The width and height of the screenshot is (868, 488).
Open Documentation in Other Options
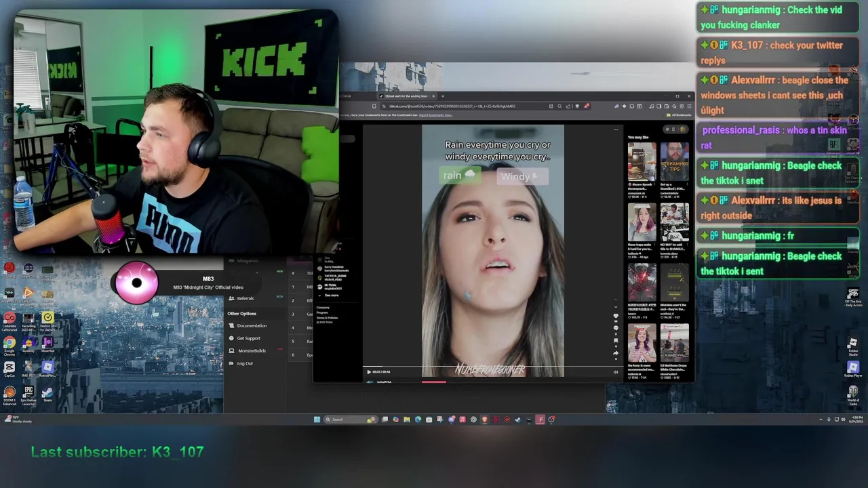[252, 326]
